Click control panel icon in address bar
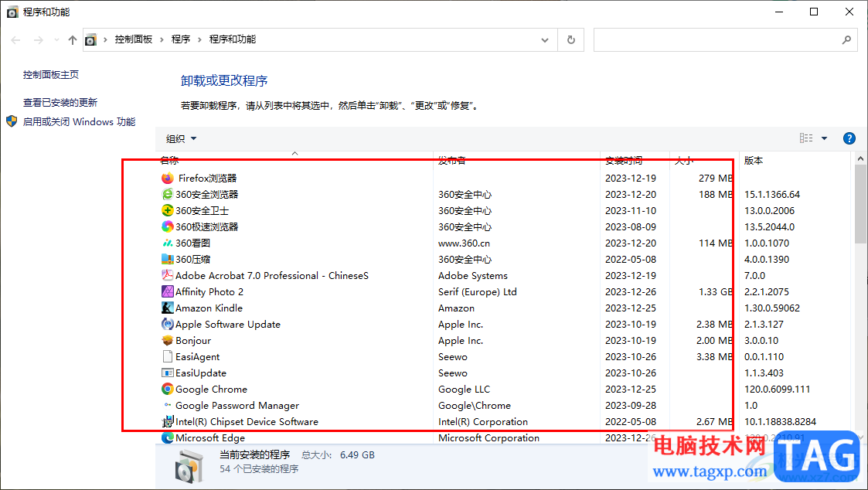 90,40
